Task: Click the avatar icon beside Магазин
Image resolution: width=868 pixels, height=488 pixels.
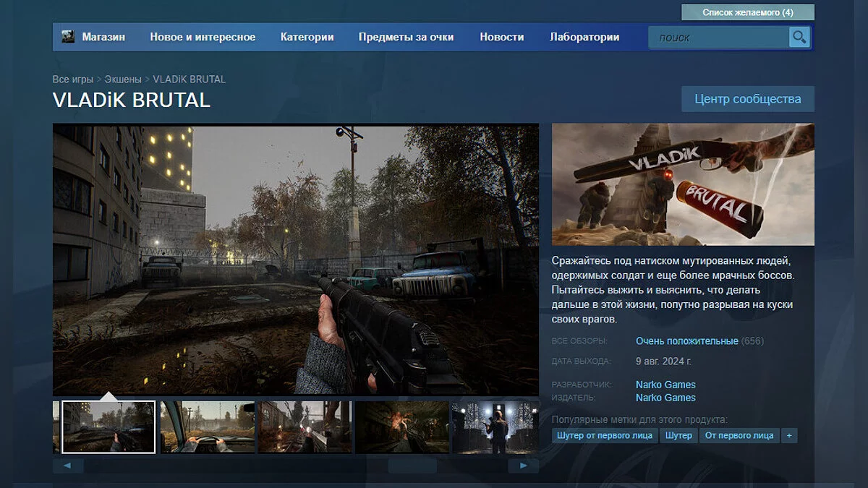Action: pos(68,37)
